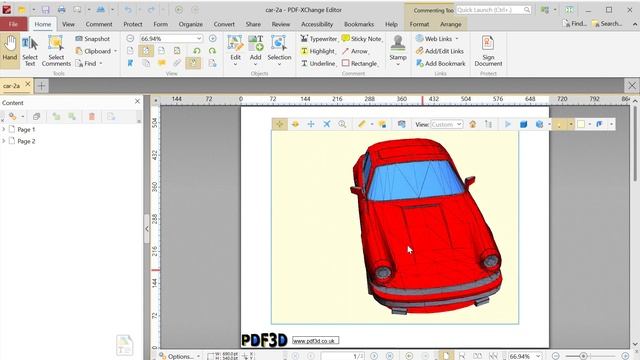This screenshot has height=360, width=640.
Task: Click the Add objects tool
Action: point(256,51)
